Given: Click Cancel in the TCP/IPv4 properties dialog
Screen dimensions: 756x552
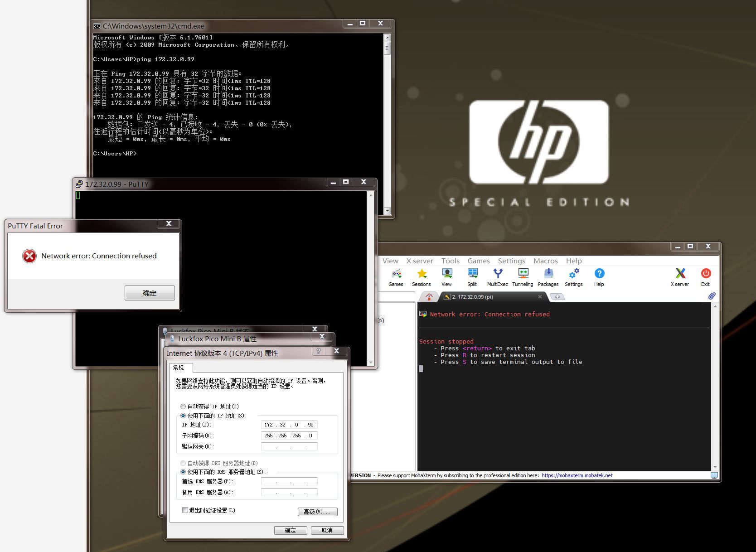Looking at the screenshot, I should [x=327, y=531].
